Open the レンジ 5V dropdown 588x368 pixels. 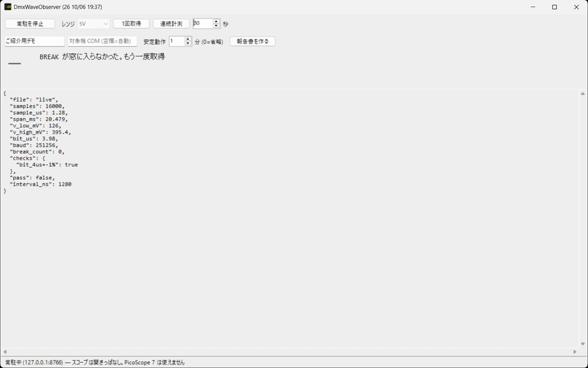[94, 24]
